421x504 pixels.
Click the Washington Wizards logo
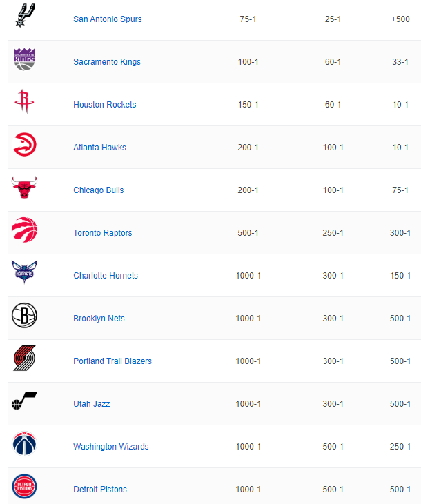(x=24, y=443)
